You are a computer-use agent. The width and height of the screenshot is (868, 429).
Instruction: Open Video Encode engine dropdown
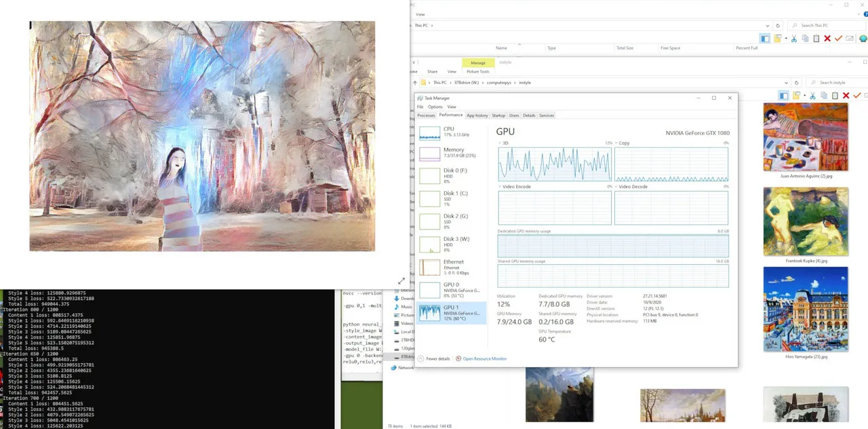(500, 187)
